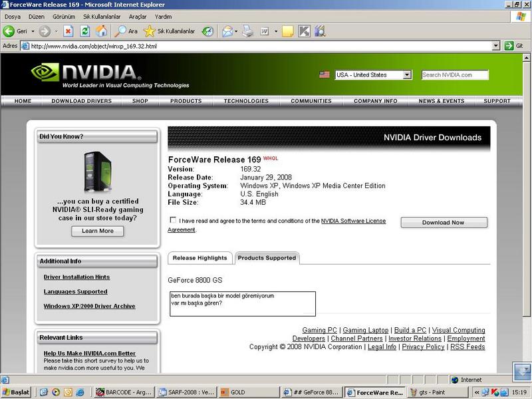Screen dimensions: 532x399
Task: Click the forward navigation arrow icon
Action: click(x=45, y=31)
